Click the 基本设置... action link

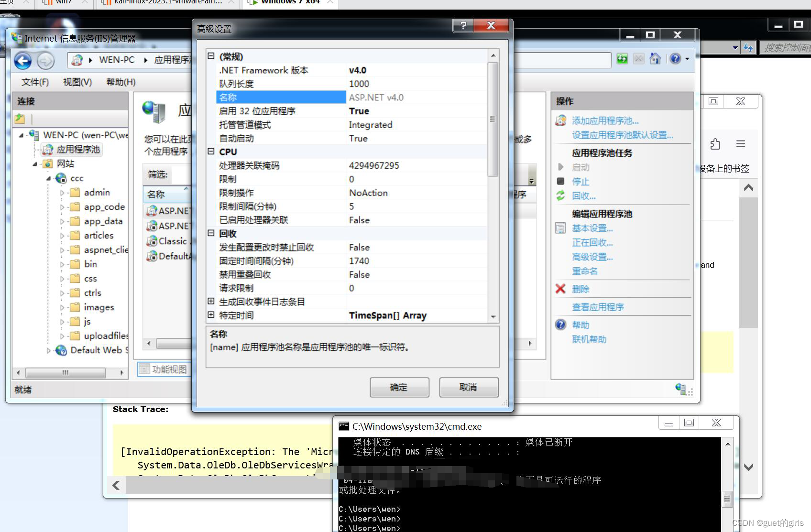tap(592, 228)
